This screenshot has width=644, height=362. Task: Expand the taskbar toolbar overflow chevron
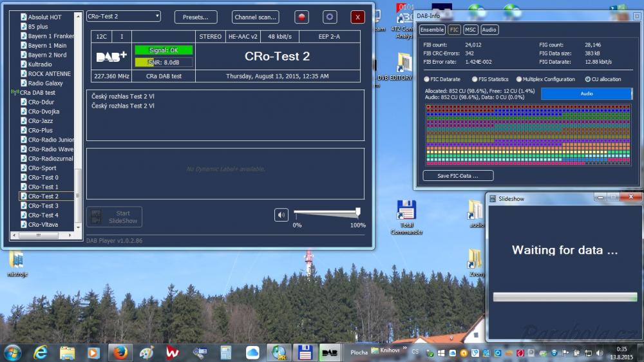pos(405,348)
